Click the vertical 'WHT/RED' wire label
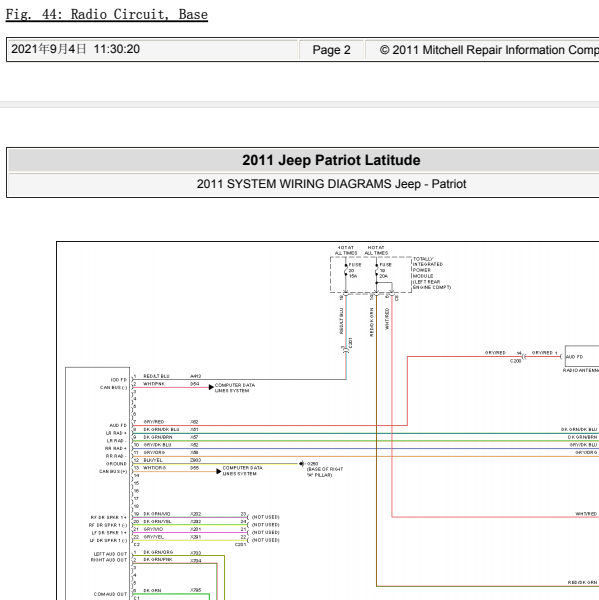599x600 pixels. [387, 319]
